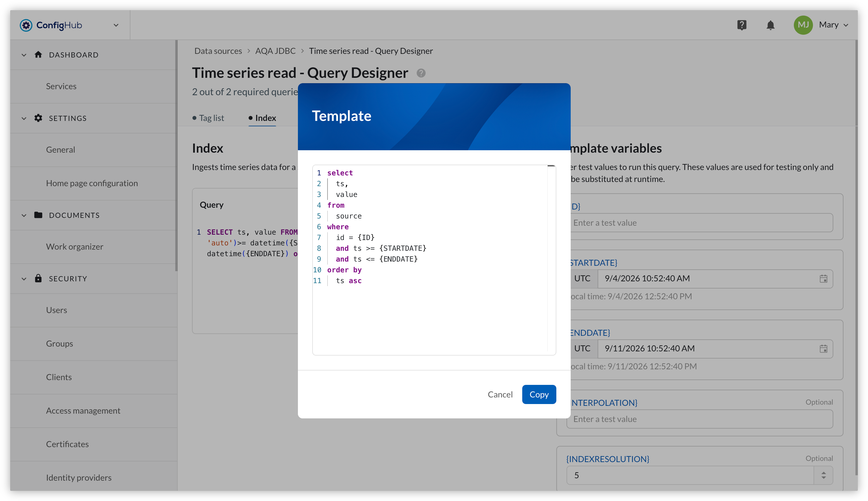The width and height of the screenshot is (868, 501).
Task: Select the Index tab
Action: (262, 118)
